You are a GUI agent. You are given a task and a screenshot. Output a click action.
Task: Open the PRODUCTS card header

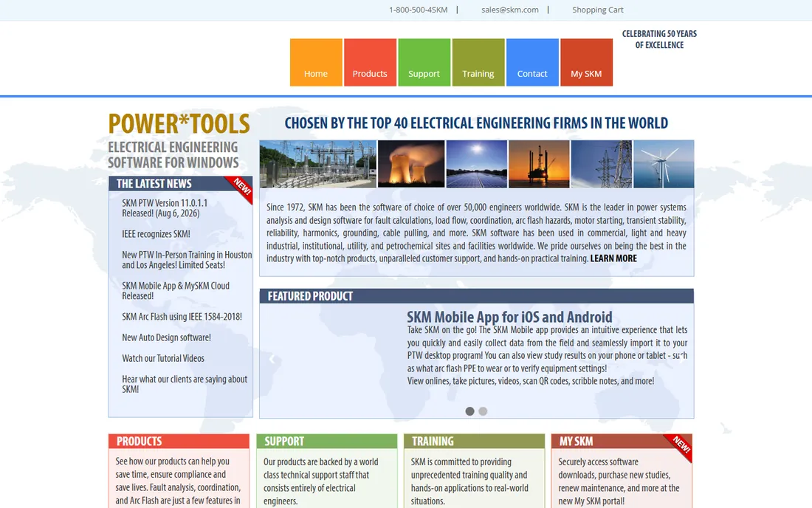179,442
